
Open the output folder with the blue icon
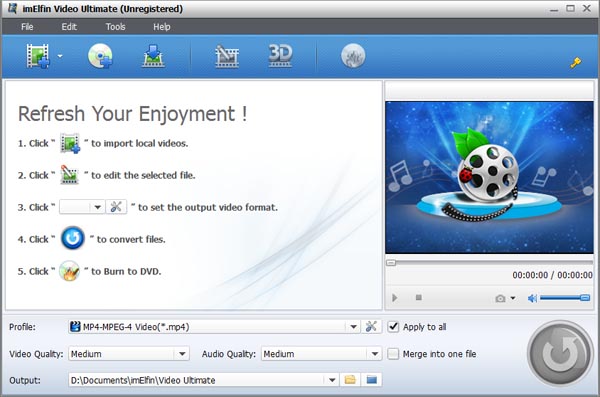coord(371,380)
